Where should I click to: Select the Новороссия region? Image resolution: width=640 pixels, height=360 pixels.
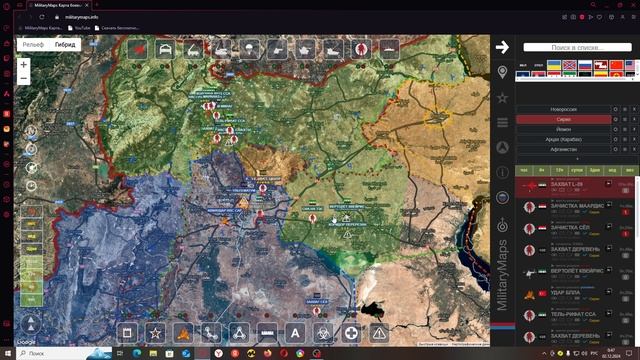pos(563,109)
